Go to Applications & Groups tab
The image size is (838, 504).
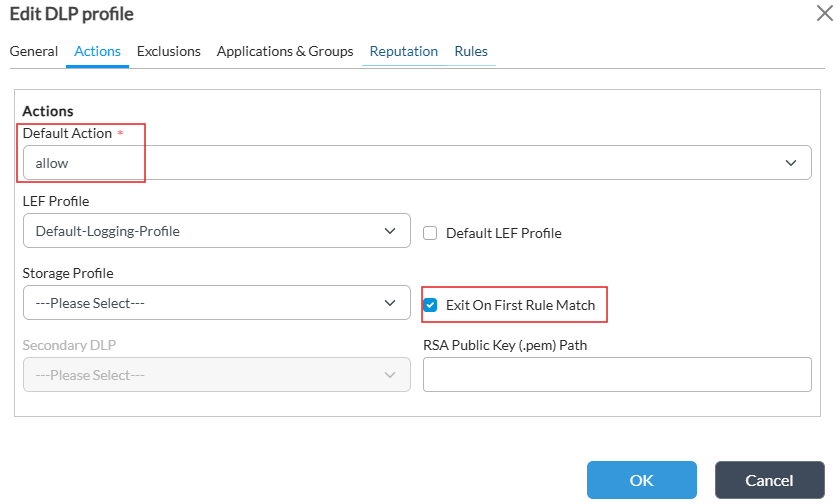pyautogui.click(x=285, y=51)
